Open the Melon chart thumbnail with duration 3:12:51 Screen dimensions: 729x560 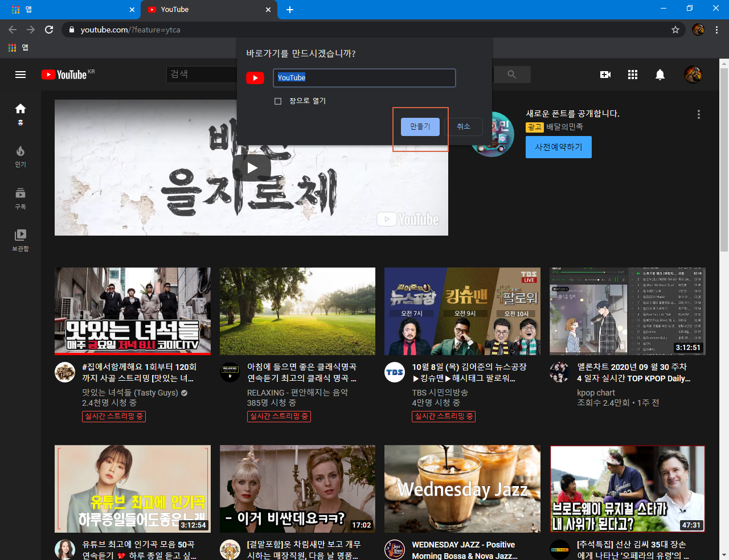(628, 311)
